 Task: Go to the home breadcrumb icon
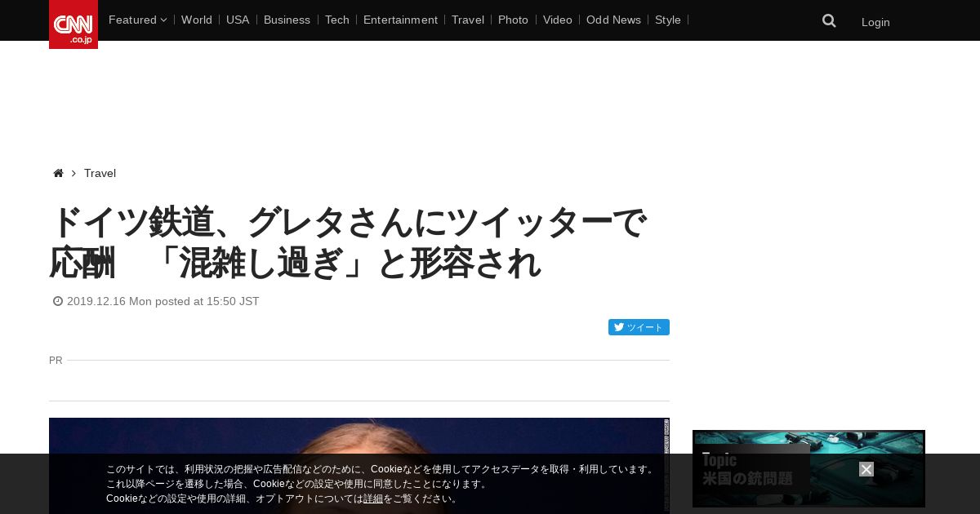(x=58, y=173)
